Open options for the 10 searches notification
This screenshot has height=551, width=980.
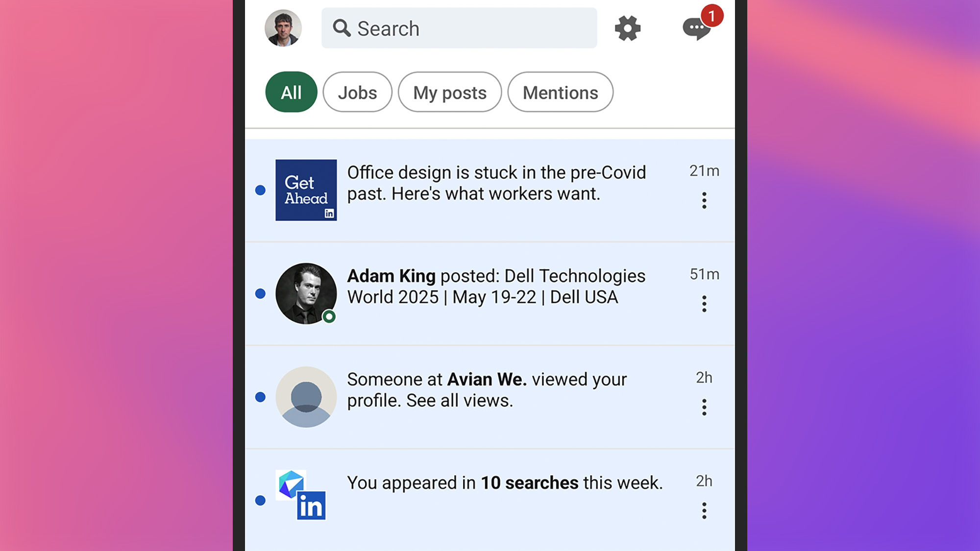[x=704, y=511]
